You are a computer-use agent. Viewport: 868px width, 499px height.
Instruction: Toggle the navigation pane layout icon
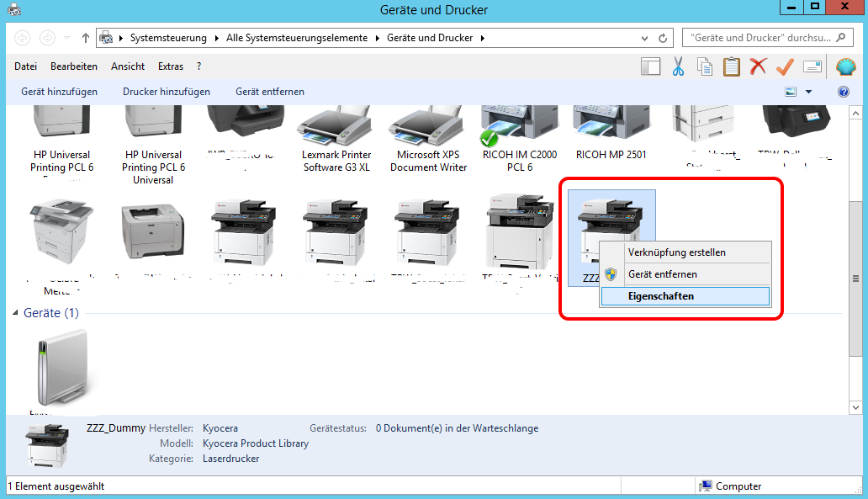point(650,66)
